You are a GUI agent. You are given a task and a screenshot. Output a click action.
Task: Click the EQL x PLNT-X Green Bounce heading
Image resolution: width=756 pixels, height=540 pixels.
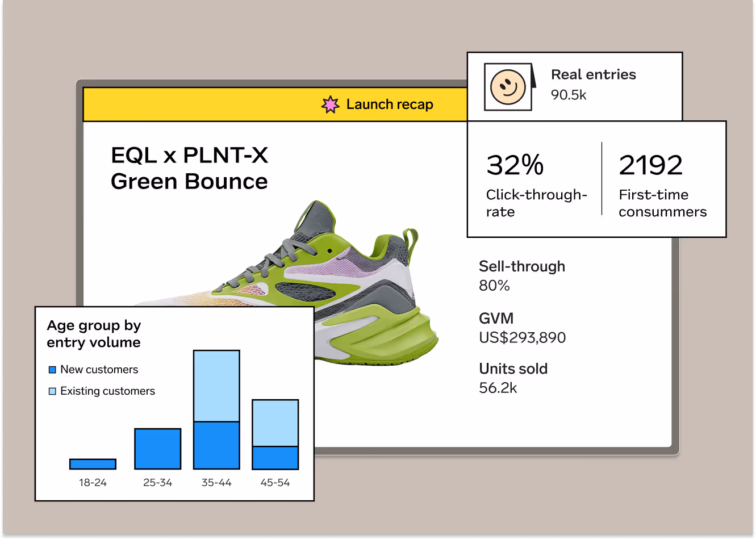(189, 168)
